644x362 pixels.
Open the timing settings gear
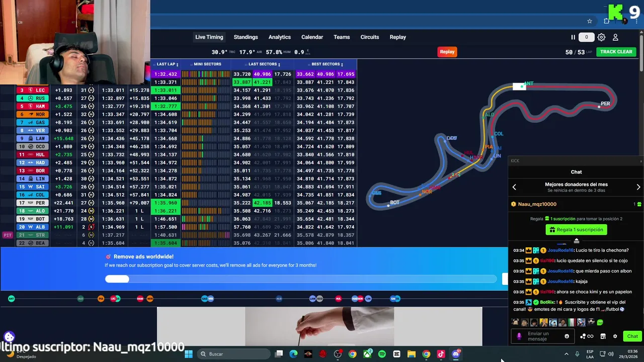pyautogui.click(x=601, y=37)
